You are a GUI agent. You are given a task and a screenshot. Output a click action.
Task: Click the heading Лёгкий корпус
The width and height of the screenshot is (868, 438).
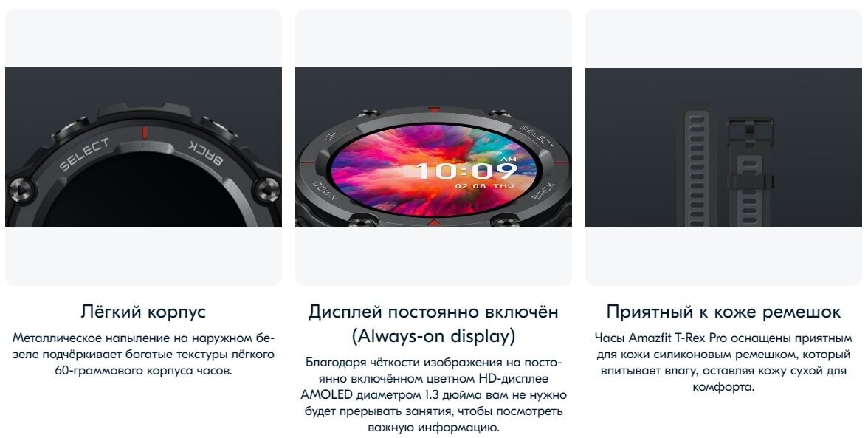143,311
